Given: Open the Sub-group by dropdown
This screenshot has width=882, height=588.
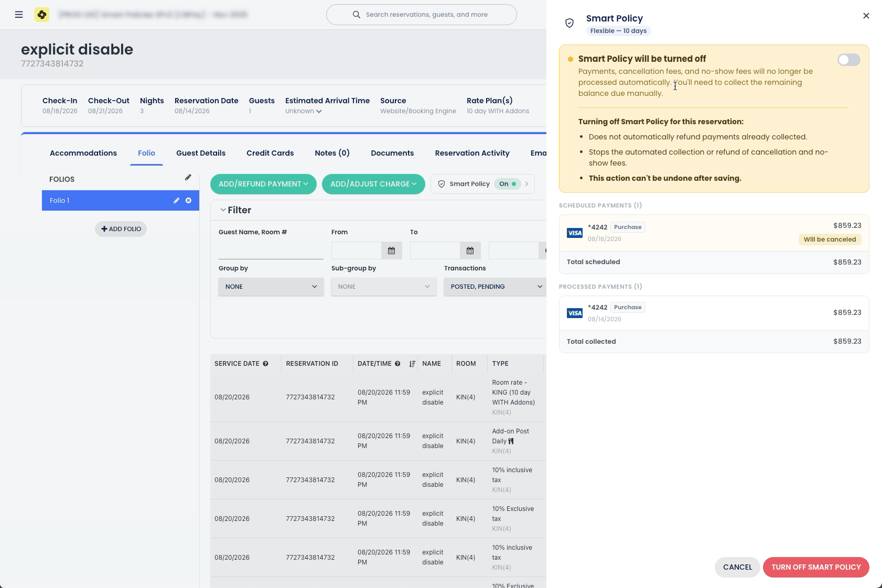Looking at the screenshot, I should coord(384,287).
